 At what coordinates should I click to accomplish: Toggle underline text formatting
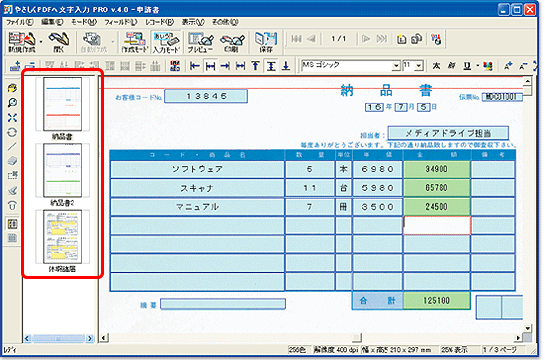467,66
